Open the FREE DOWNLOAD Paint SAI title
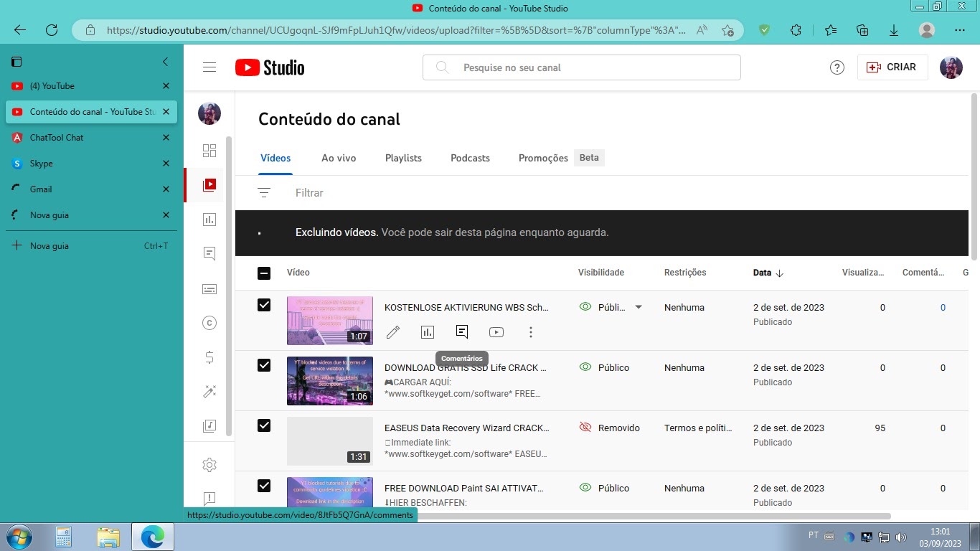 coord(464,488)
